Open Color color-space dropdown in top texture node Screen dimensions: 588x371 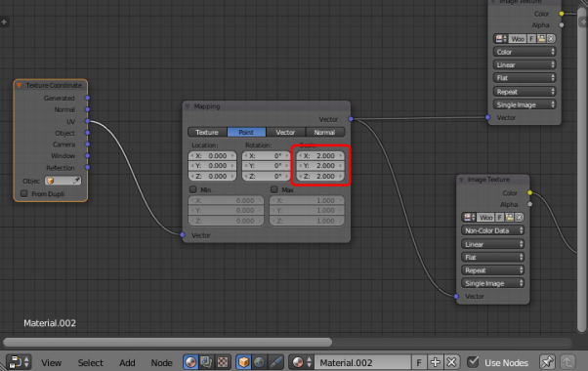click(x=525, y=52)
